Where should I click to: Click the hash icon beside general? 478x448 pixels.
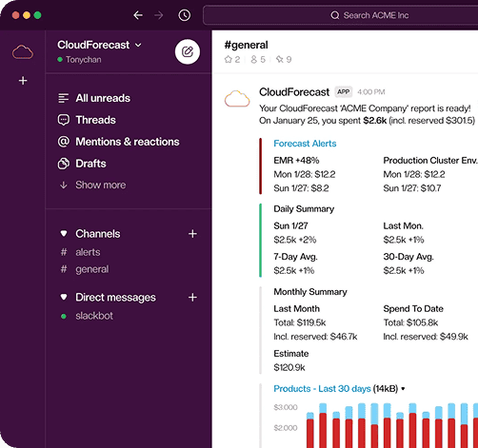click(64, 269)
